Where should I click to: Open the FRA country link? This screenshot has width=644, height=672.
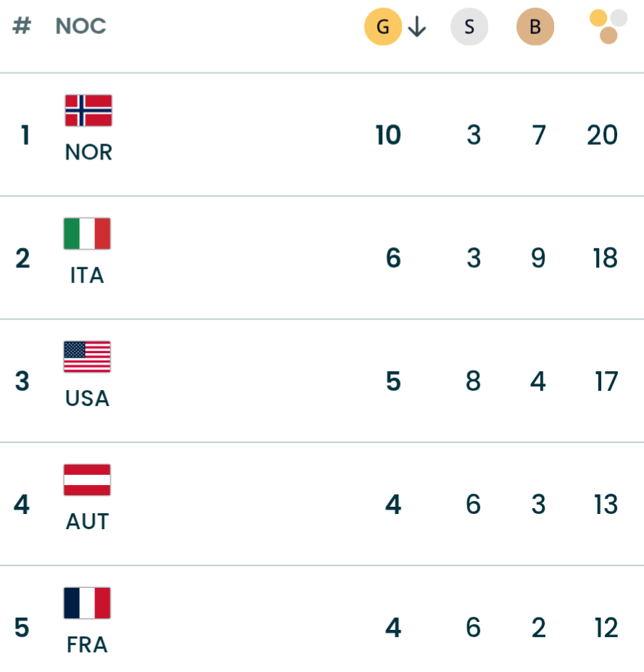[x=88, y=645]
